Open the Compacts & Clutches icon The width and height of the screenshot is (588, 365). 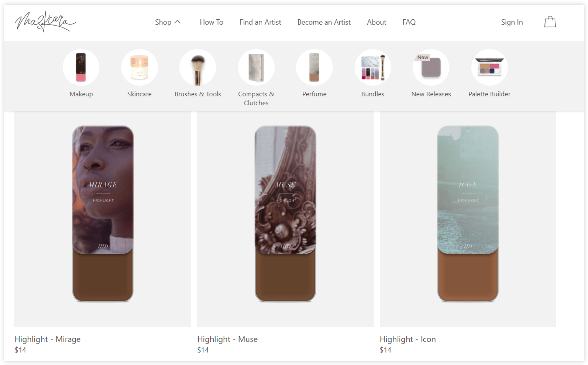click(x=256, y=67)
